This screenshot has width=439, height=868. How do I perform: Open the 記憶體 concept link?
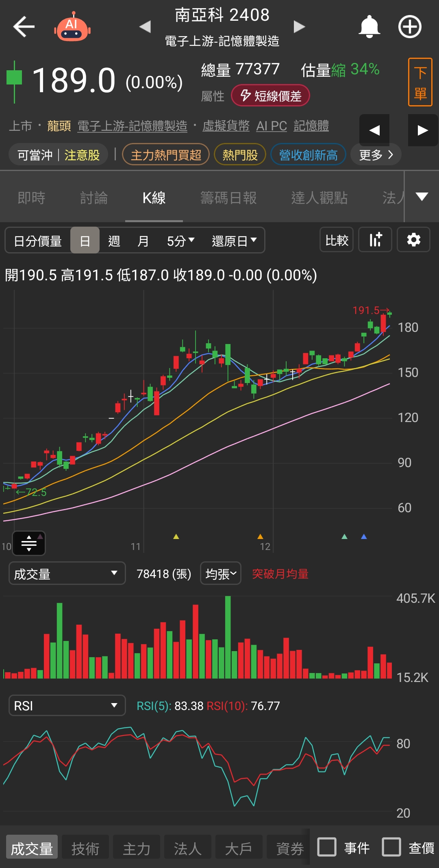click(x=311, y=126)
